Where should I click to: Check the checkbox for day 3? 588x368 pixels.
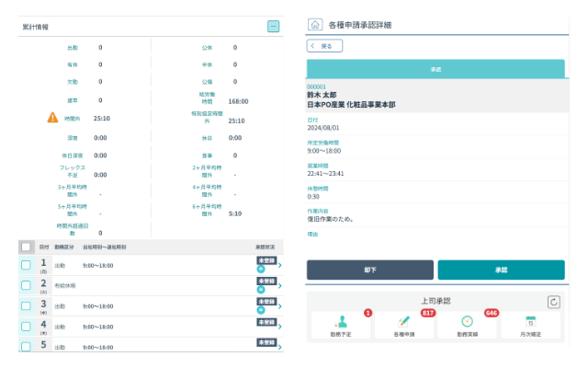(26, 305)
